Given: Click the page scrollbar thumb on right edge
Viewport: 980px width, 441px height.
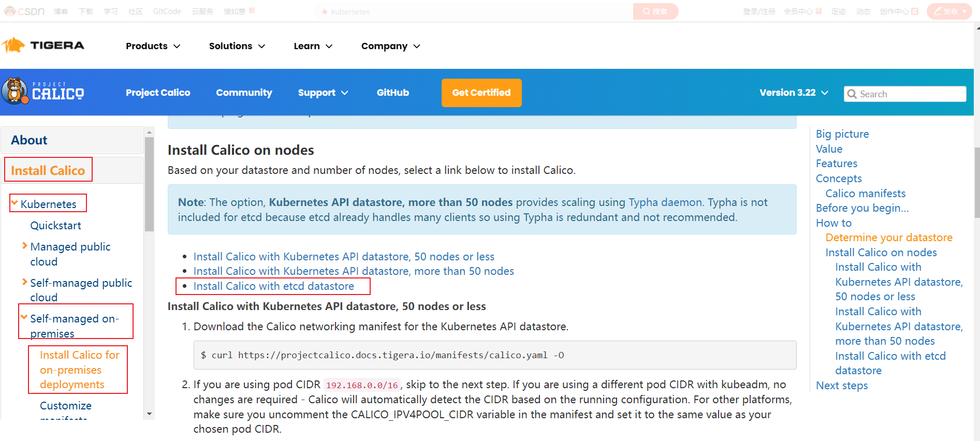Looking at the screenshot, I should (977, 183).
